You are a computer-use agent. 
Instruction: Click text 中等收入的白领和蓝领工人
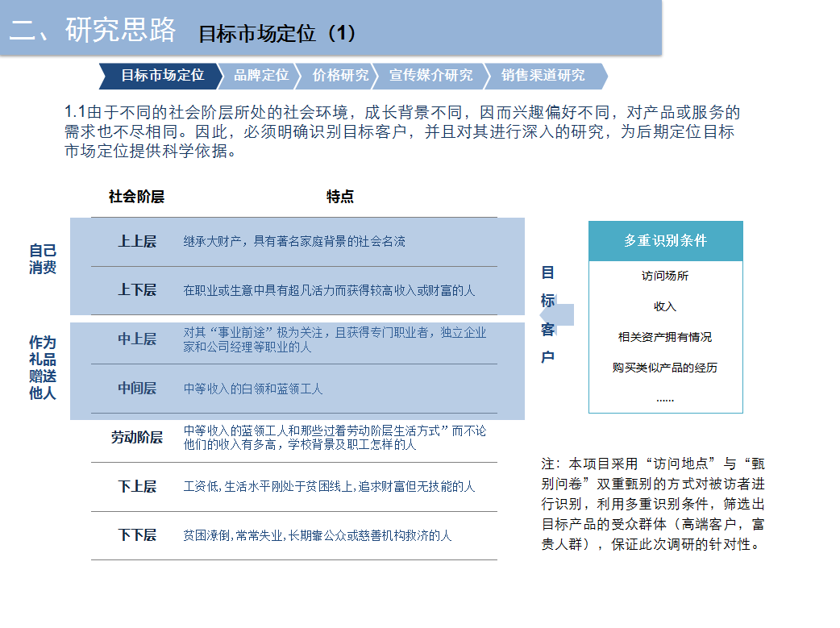[253, 389]
